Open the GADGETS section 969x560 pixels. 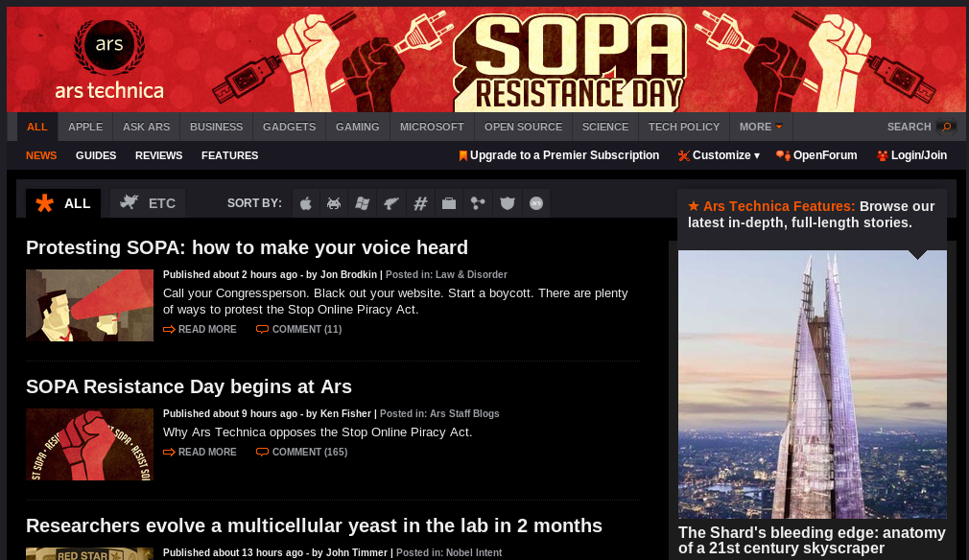[289, 127]
